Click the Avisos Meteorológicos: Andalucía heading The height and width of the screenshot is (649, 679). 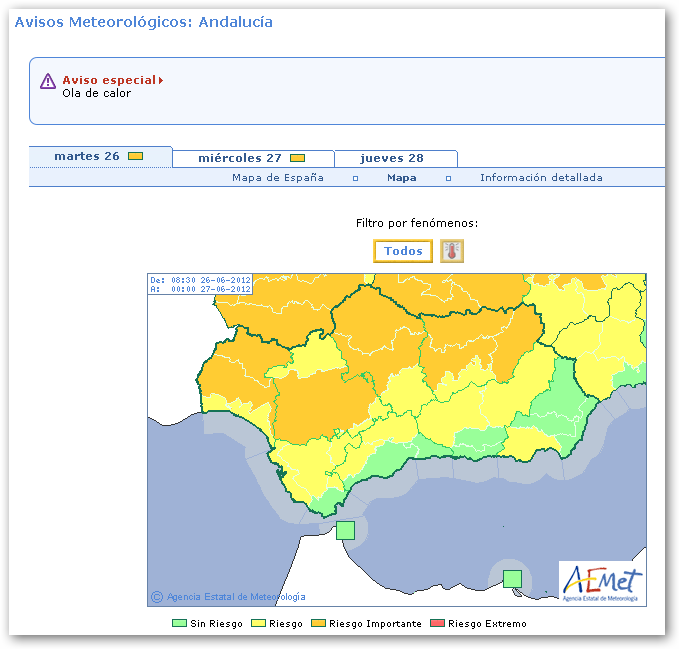tap(143, 22)
